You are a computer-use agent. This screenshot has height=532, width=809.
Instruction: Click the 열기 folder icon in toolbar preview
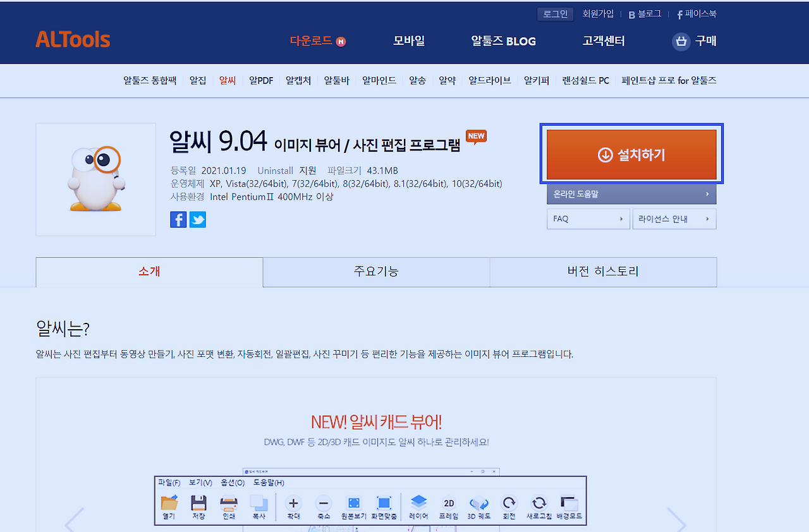click(169, 504)
